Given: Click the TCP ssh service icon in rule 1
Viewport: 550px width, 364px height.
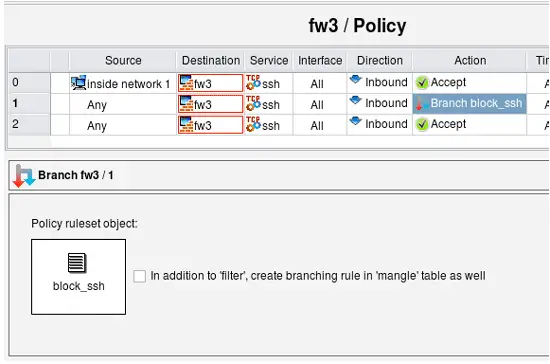Looking at the screenshot, I should tap(253, 103).
